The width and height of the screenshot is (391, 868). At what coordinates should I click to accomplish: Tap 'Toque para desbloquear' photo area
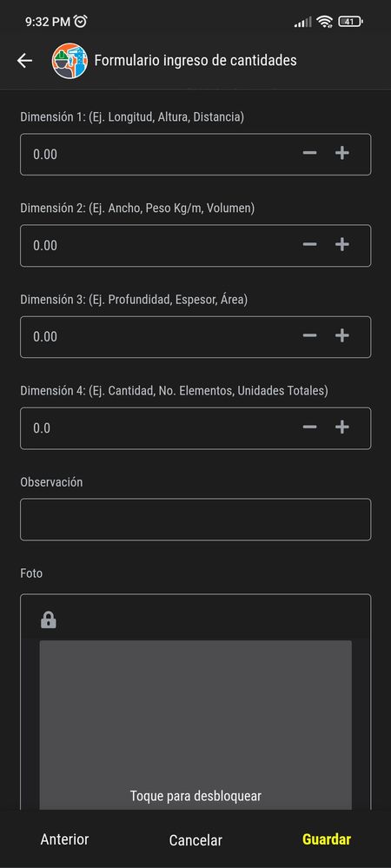195,726
